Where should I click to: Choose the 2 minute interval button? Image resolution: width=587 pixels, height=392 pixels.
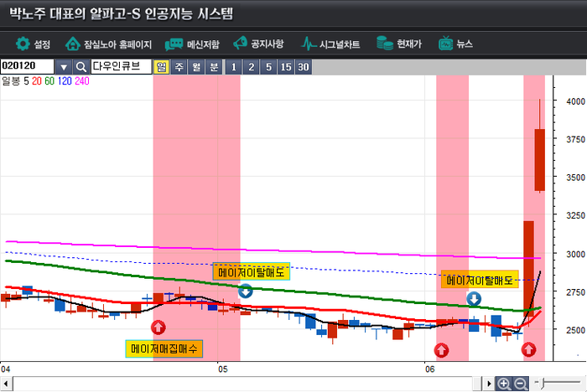252,67
